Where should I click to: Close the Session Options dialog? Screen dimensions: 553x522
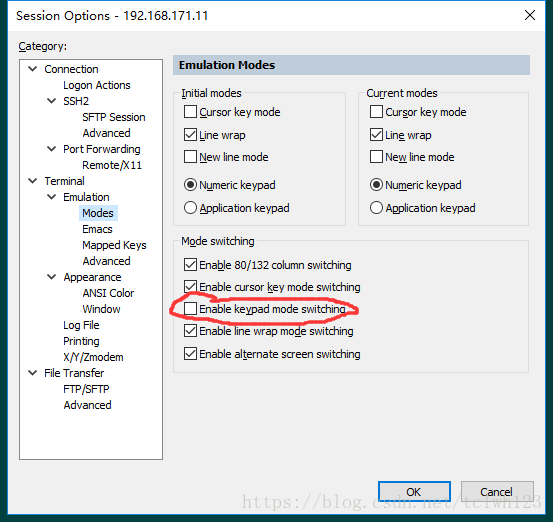[x=530, y=15]
